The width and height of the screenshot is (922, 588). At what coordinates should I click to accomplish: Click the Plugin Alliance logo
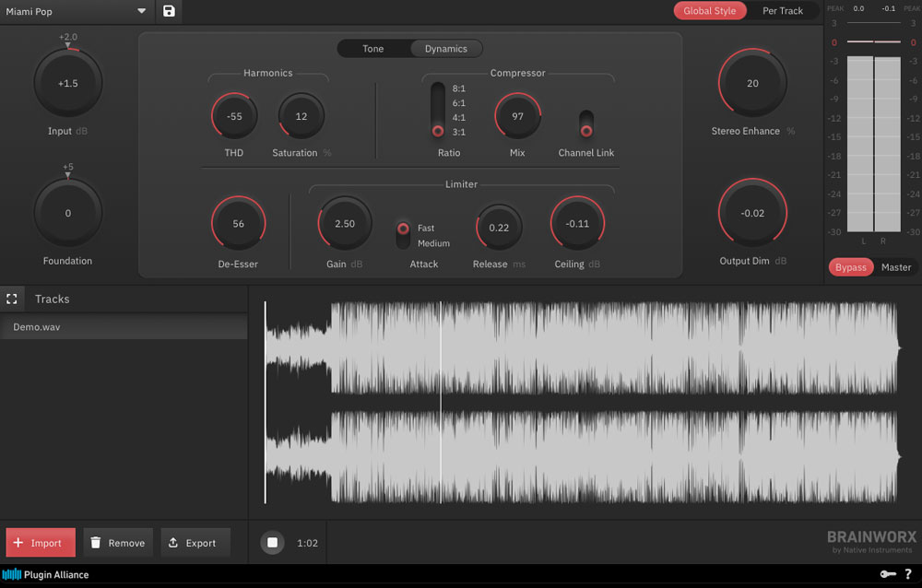click(x=45, y=574)
